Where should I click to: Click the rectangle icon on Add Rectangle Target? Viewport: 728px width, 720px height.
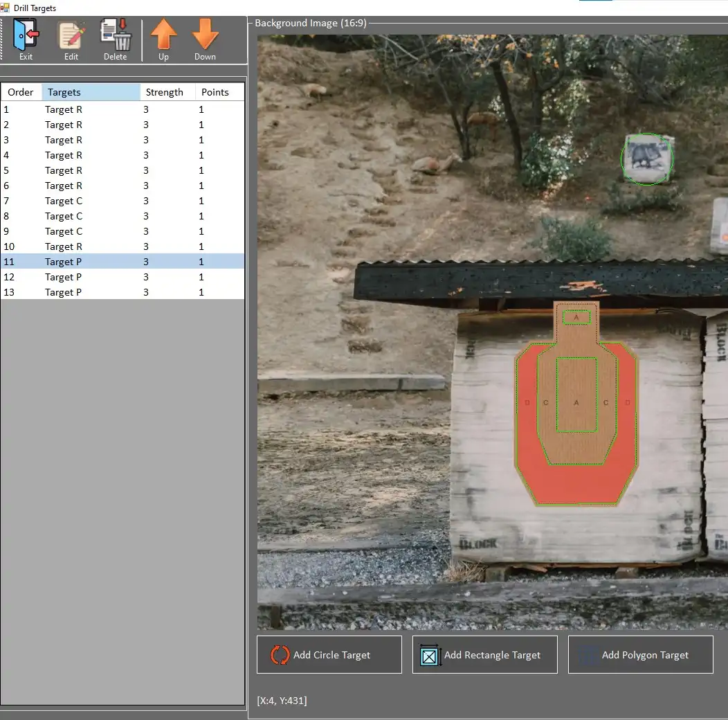point(430,654)
